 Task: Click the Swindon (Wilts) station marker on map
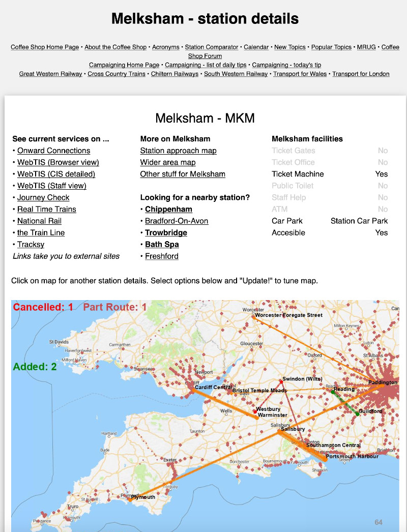[x=281, y=381]
